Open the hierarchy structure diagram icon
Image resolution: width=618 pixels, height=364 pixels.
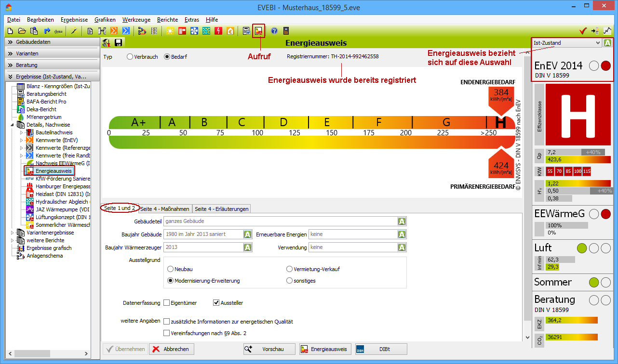tap(142, 31)
